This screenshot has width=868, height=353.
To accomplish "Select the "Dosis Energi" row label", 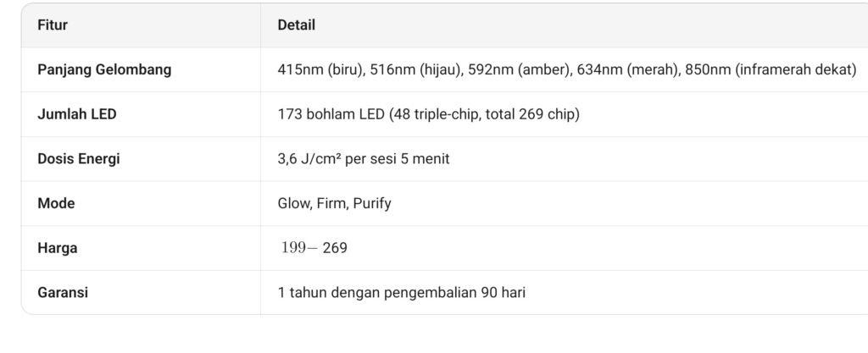I will (x=79, y=158).
